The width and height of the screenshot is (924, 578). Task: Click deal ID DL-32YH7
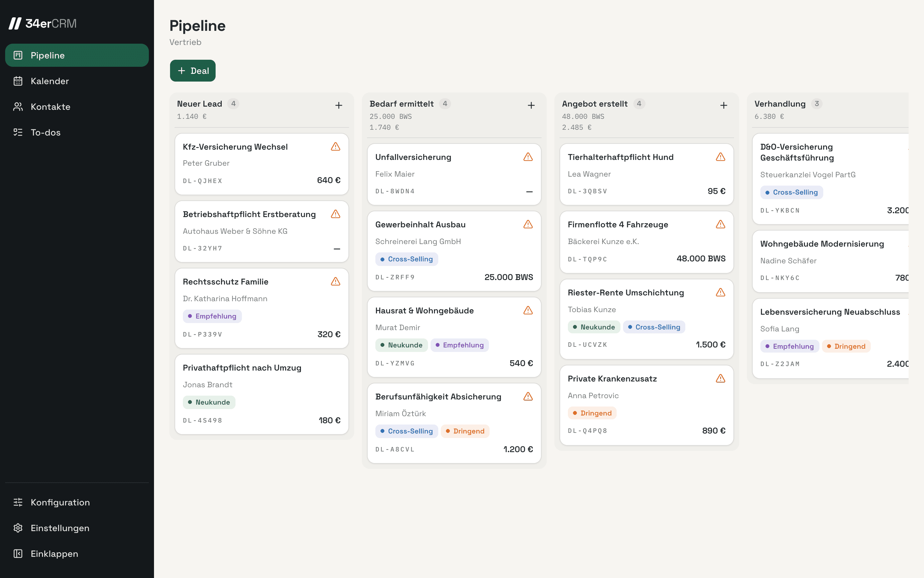click(202, 249)
